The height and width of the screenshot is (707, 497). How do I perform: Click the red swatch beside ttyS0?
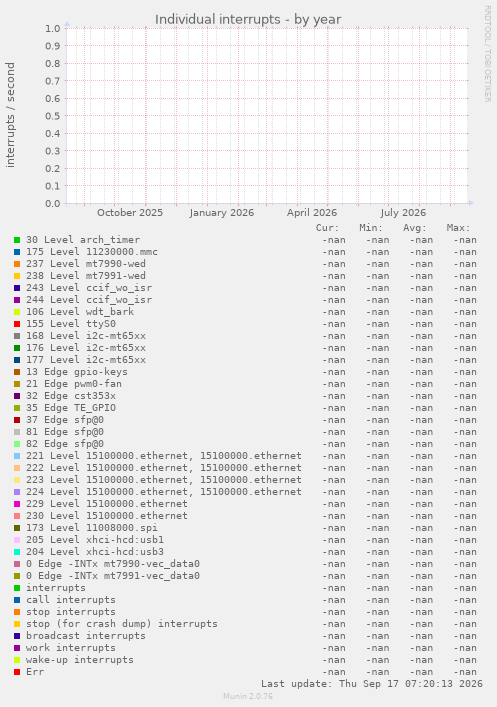click(x=17, y=324)
